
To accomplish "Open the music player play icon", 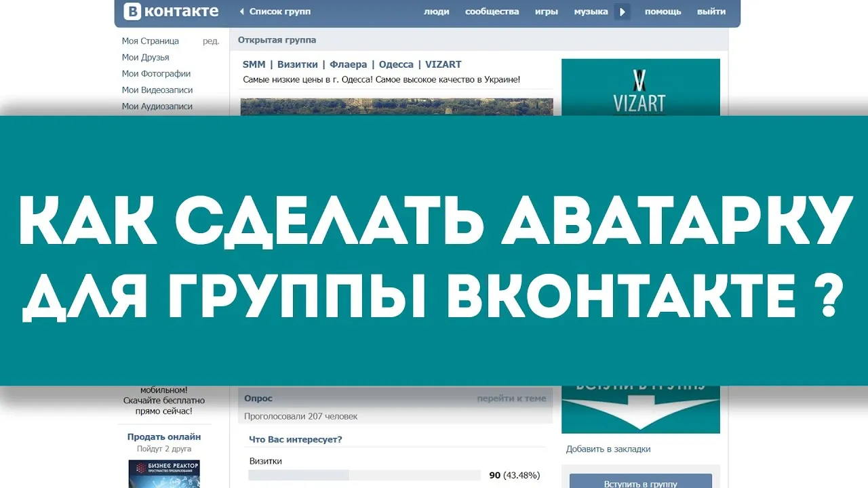I will pyautogui.click(x=623, y=12).
